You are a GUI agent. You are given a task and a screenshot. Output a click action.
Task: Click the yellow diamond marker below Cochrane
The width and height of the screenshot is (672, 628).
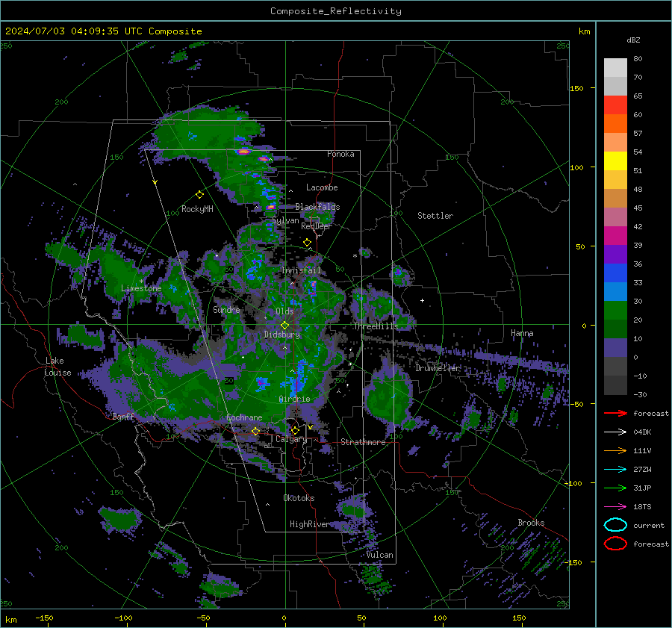(255, 431)
